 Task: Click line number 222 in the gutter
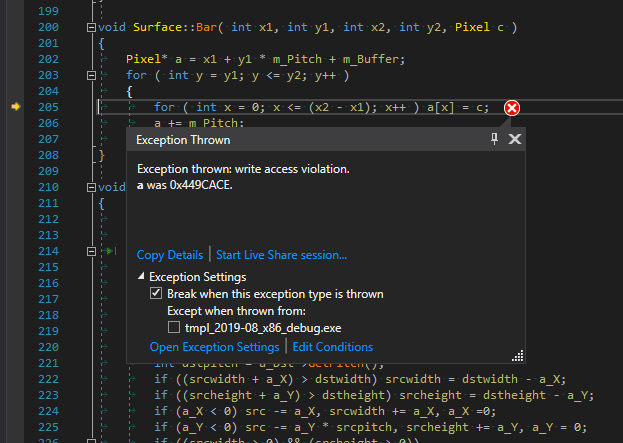point(48,379)
